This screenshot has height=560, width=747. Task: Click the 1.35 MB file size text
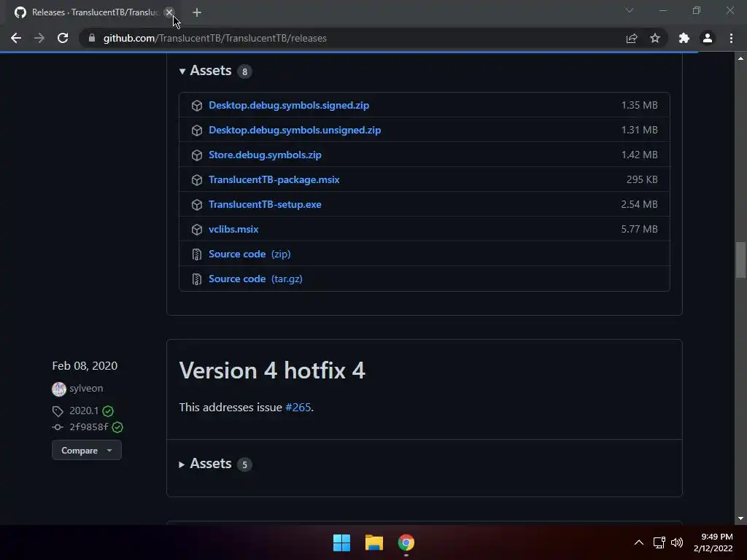(639, 105)
